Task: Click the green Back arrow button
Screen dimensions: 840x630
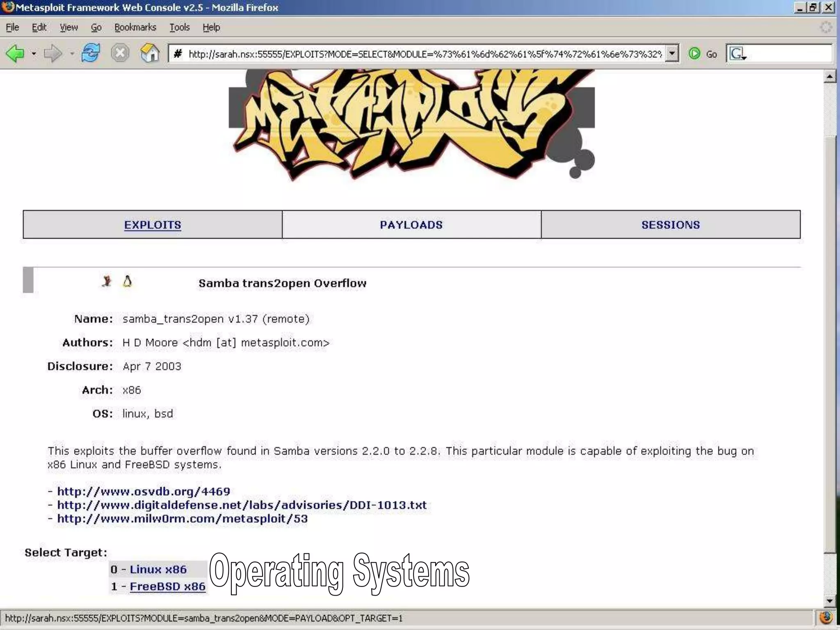Action: point(15,54)
